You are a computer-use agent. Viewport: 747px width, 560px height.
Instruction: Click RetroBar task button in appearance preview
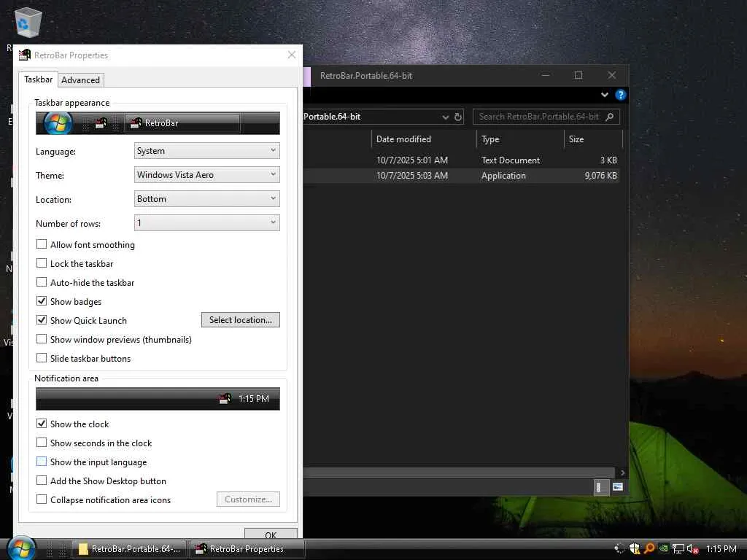pyautogui.click(x=182, y=122)
